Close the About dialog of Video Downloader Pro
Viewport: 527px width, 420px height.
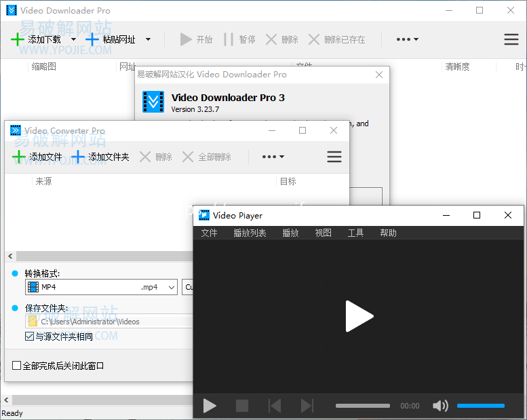coord(379,75)
